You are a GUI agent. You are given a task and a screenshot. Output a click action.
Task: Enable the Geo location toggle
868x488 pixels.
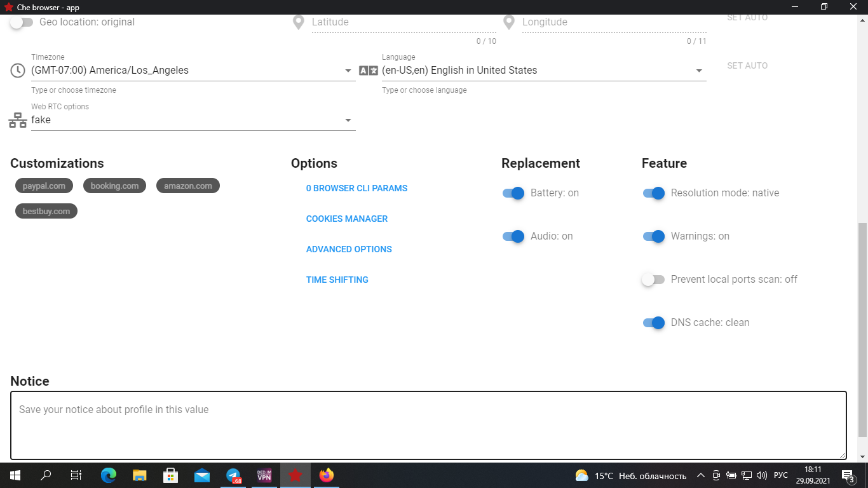pyautogui.click(x=22, y=22)
